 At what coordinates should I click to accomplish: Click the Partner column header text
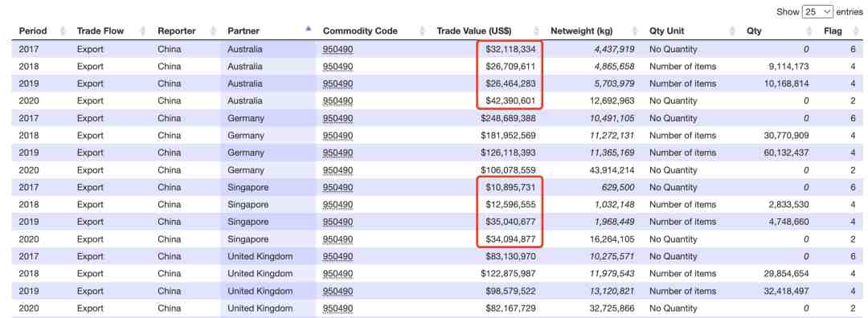point(243,31)
